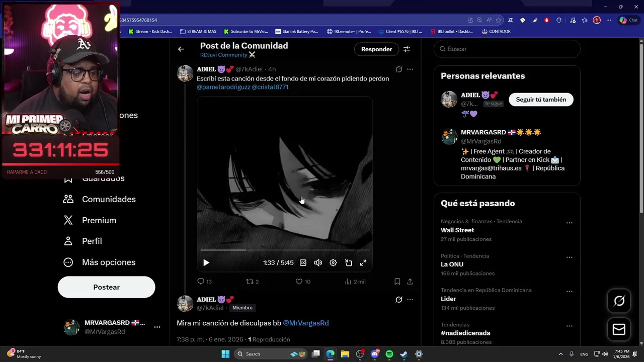
Task: Add page to favorites with star icon
Action: click(x=499, y=20)
